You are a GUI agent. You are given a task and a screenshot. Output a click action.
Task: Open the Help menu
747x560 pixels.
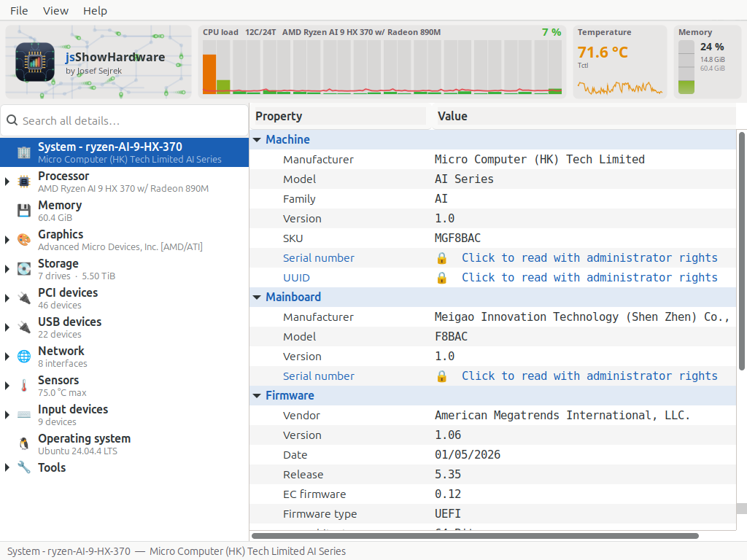pos(95,10)
